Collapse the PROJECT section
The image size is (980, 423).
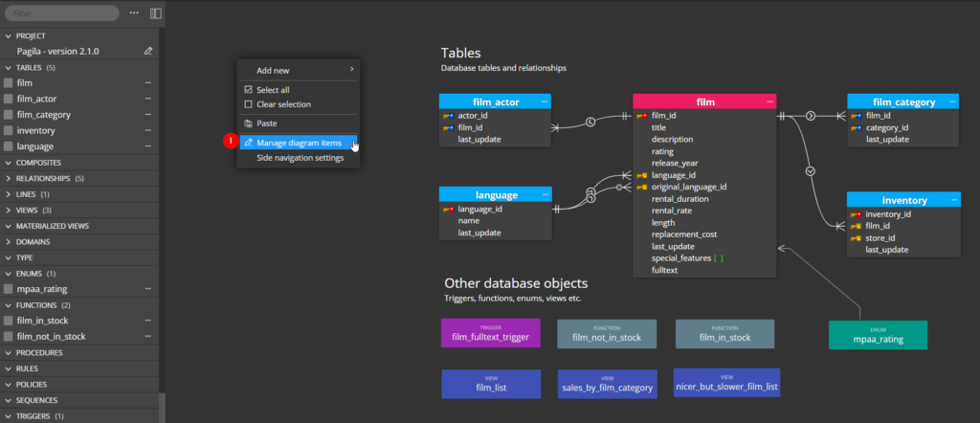pyautogui.click(x=9, y=36)
